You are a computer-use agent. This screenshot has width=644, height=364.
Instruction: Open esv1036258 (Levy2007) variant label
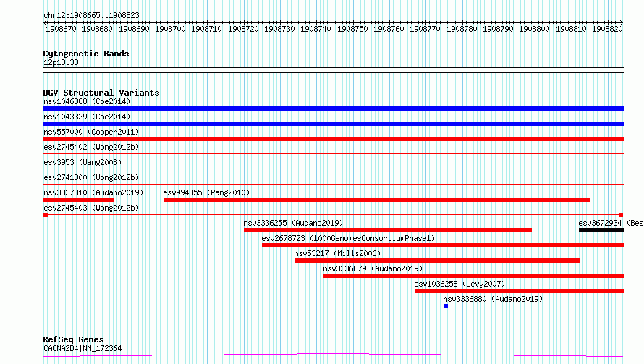459,284
